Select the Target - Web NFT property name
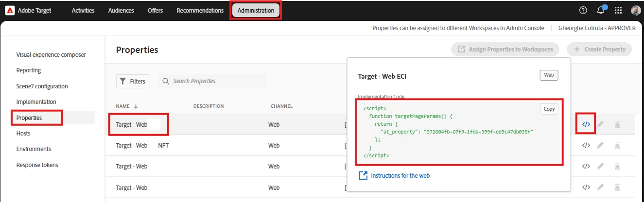Screen dimensions: 644x202 tap(142, 145)
